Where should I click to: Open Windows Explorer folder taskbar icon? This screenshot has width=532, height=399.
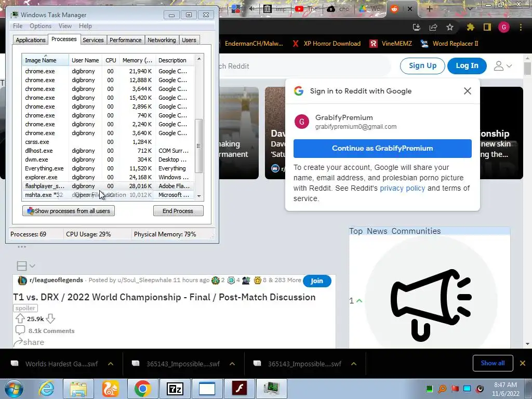(78, 389)
